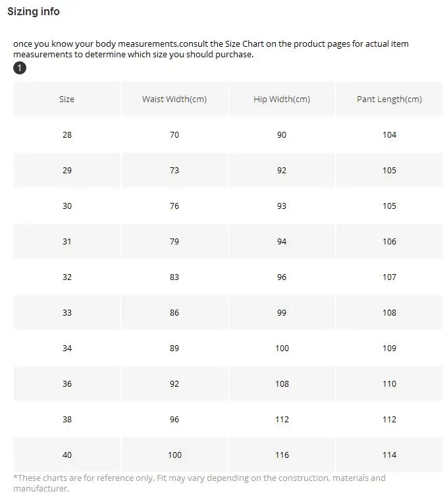Click the reference-only disclaimer footnote text
The height and width of the screenshot is (504, 447).
click(199, 483)
